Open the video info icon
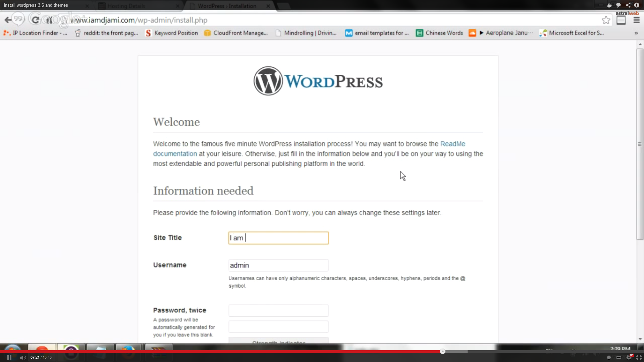Screen dimensions: 644x362 [x=637, y=5]
